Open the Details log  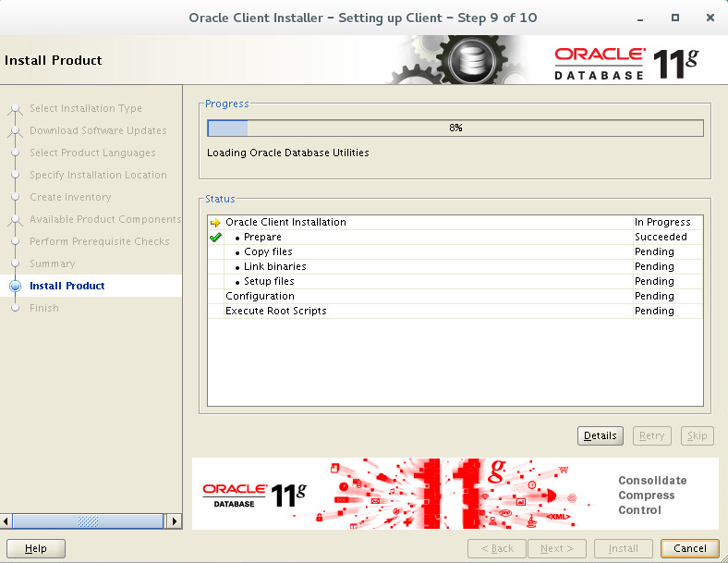click(601, 435)
